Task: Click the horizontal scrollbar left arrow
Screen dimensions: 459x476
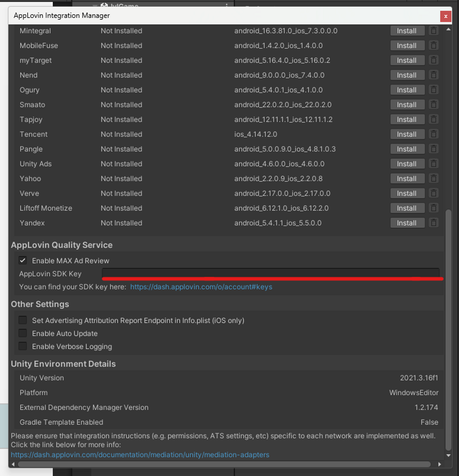Action: coord(13,464)
